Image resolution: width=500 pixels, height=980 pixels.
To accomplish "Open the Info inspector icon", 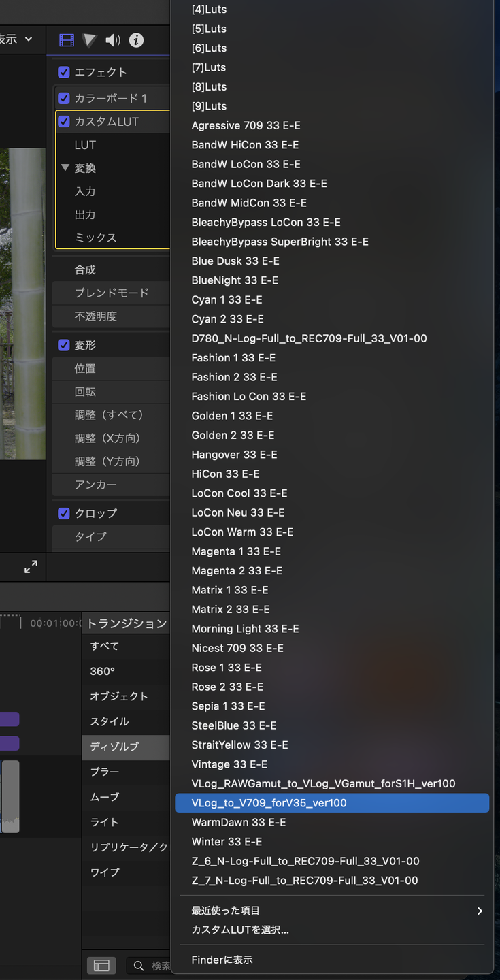I will tap(136, 40).
